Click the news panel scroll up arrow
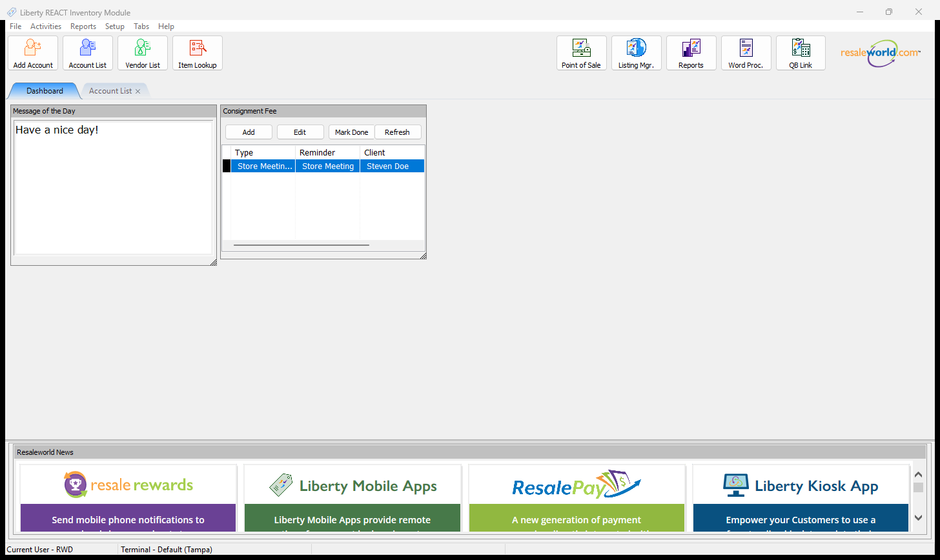Viewport: 940px width, 560px height. pyautogui.click(x=919, y=474)
